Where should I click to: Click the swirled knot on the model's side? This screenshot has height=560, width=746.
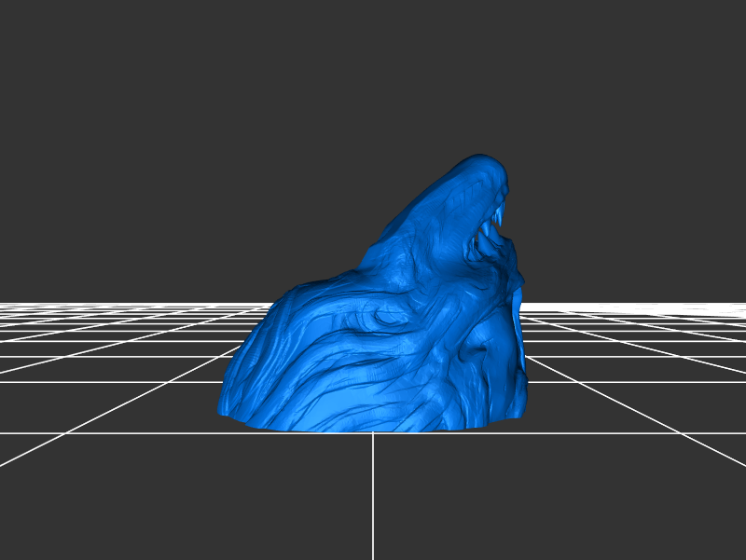pyautogui.click(x=382, y=320)
